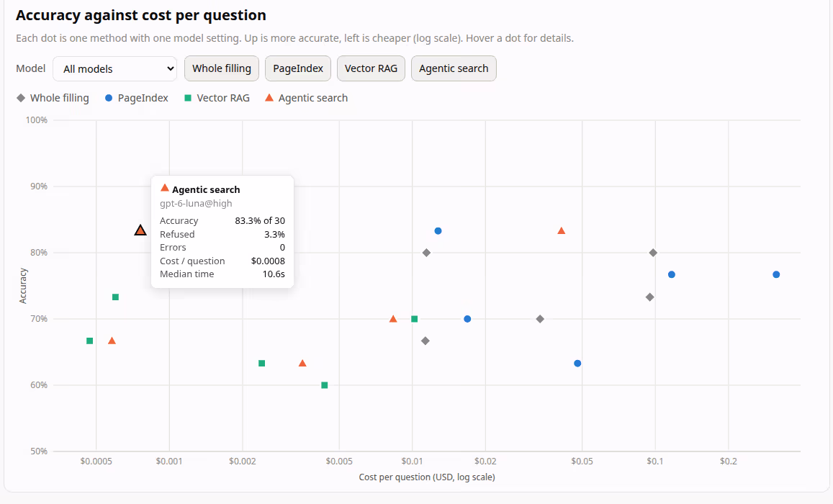The image size is (833, 504).
Task: Select the Agentic search triangle near $0.04 cost
Action: (562, 230)
